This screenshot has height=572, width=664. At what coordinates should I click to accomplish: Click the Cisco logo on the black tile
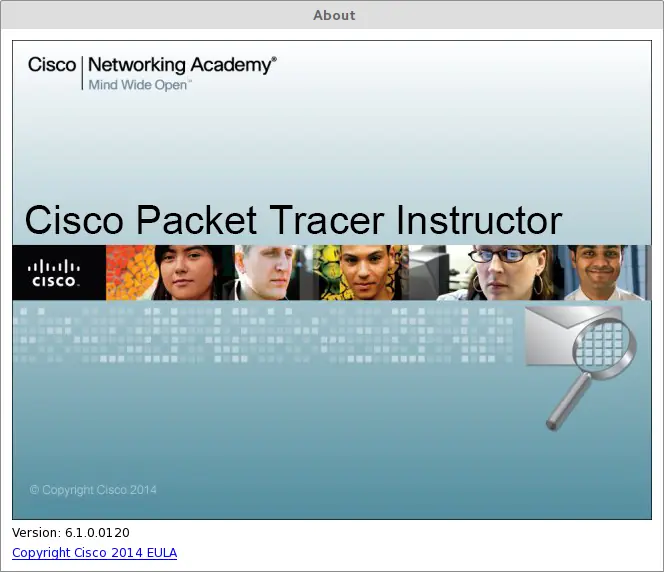pyautogui.click(x=54, y=273)
